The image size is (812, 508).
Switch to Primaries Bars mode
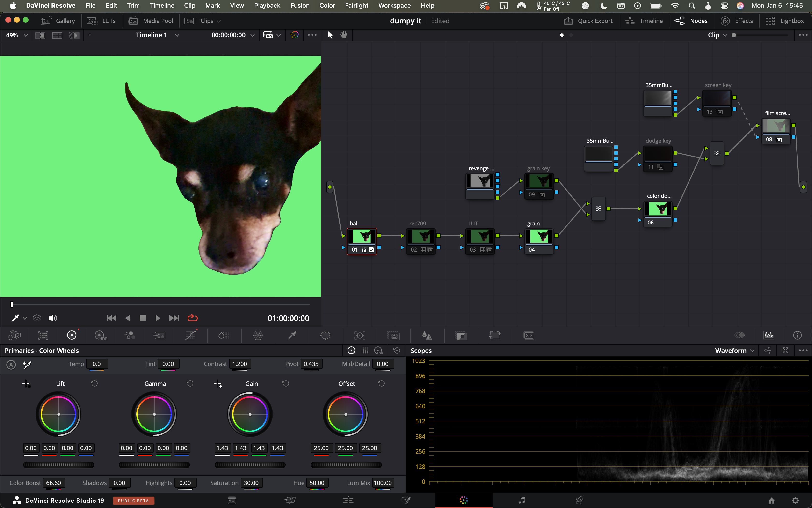pos(365,351)
